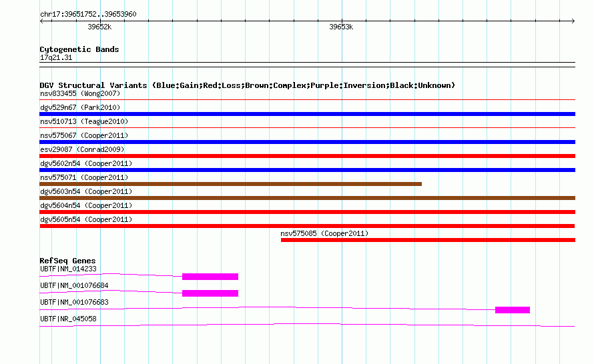Click the red nsv575085 partial loss bar

(x=428, y=240)
